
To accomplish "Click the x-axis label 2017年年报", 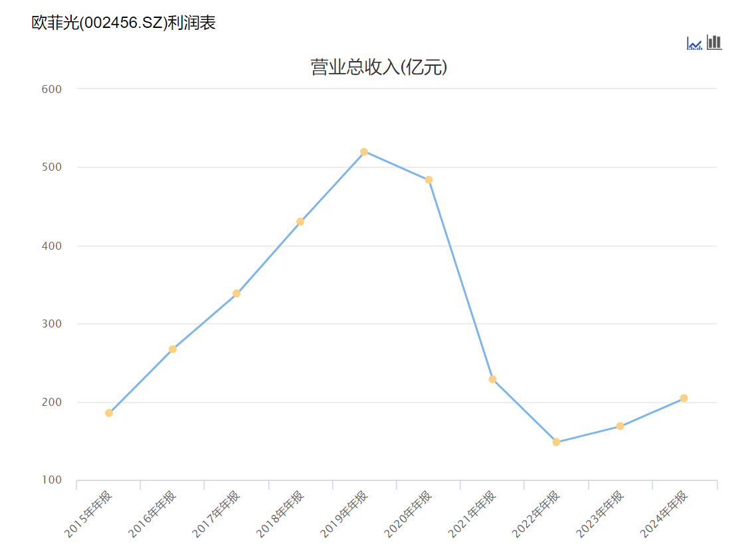I will coord(216,514).
